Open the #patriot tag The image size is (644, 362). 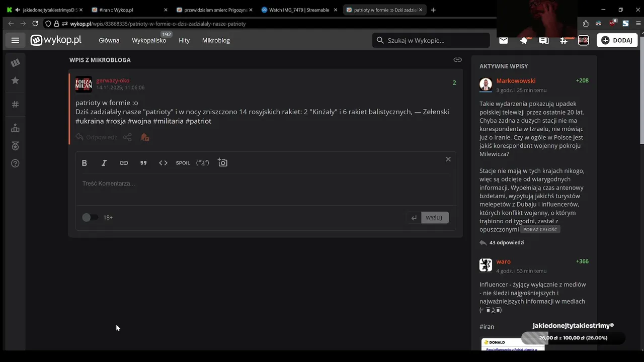tap(198, 121)
